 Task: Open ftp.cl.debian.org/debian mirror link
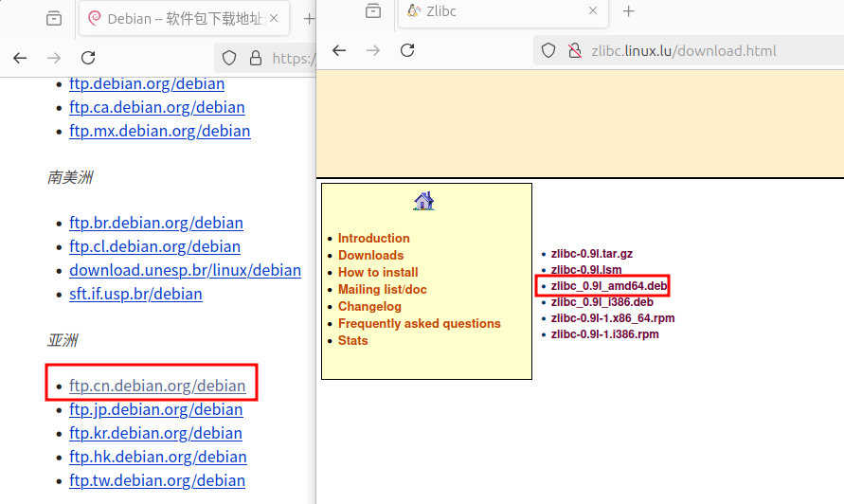pos(155,246)
